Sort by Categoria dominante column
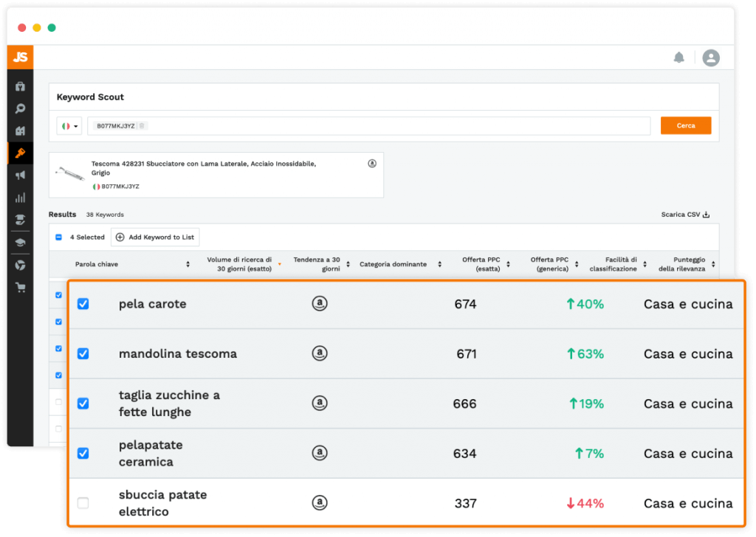756x537 pixels. tap(440, 264)
